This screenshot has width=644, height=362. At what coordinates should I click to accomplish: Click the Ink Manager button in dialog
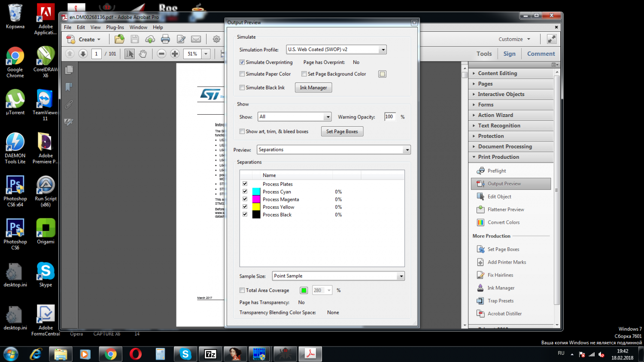[x=313, y=88]
